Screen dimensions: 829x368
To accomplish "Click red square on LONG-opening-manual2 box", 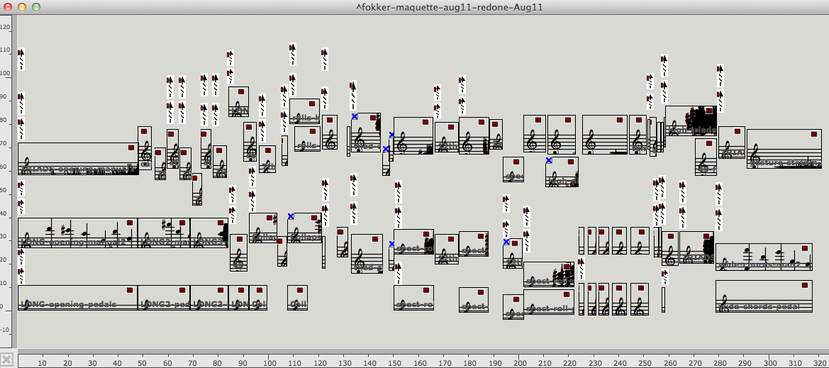I will (130, 223).
